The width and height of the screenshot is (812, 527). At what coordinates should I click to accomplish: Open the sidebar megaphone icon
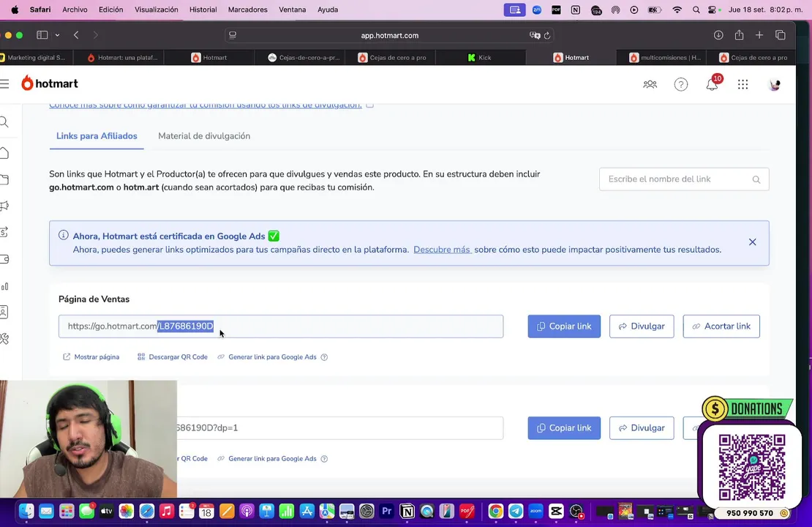click(x=4, y=206)
